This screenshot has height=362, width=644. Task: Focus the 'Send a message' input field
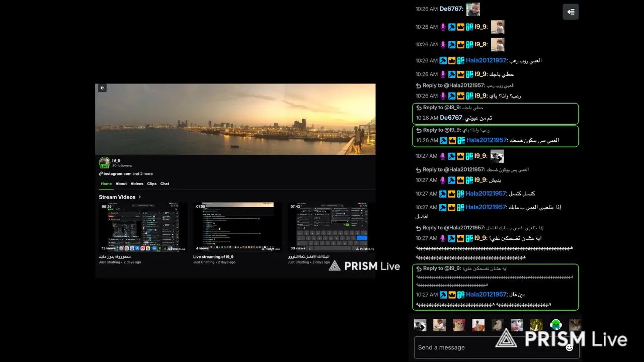(x=497, y=347)
